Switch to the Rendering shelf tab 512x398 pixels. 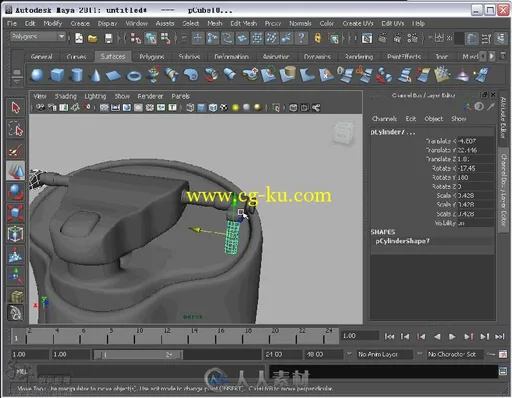[x=359, y=56]
